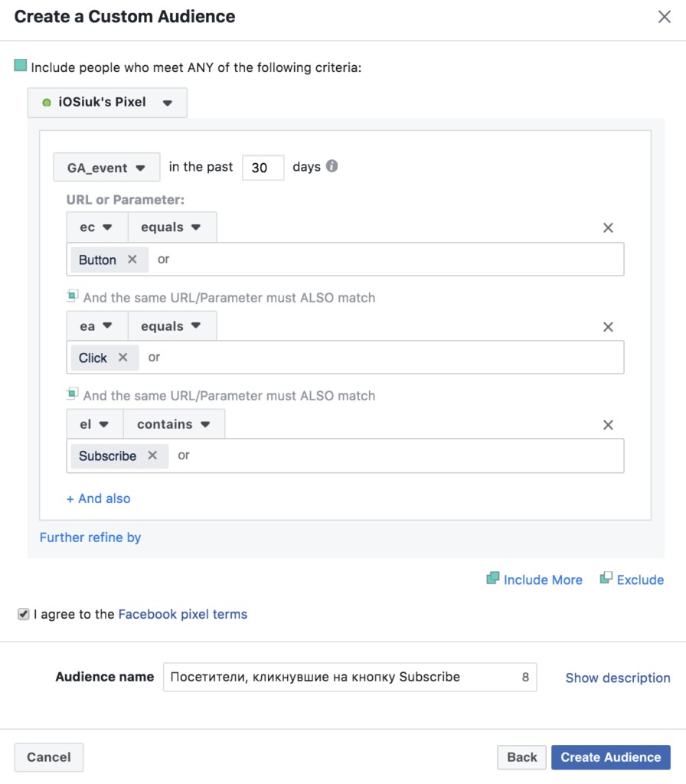
Task: Close the Create a Custom Audience dialog
Action: point(664,17)
